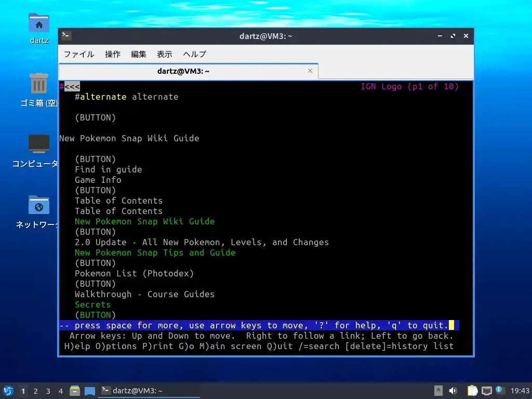Click the H)elp O)ptions P)rint command line

[x=259, y=347]
